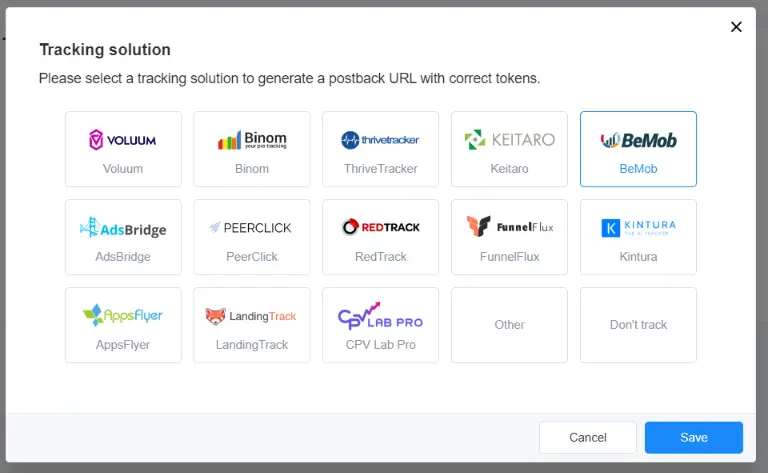Select the AppsFlyer logo
This screenshot has height=473, width=768.
(x=123, y=316)
